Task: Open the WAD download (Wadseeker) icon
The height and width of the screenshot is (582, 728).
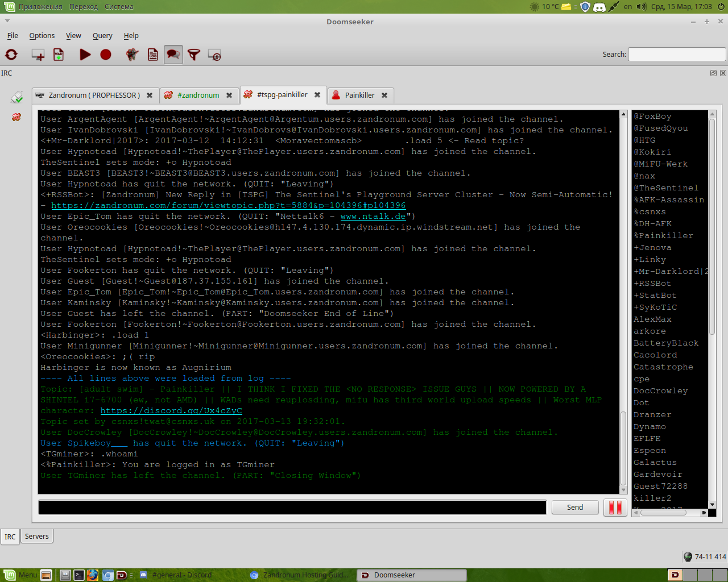Action: coord(59,55)
